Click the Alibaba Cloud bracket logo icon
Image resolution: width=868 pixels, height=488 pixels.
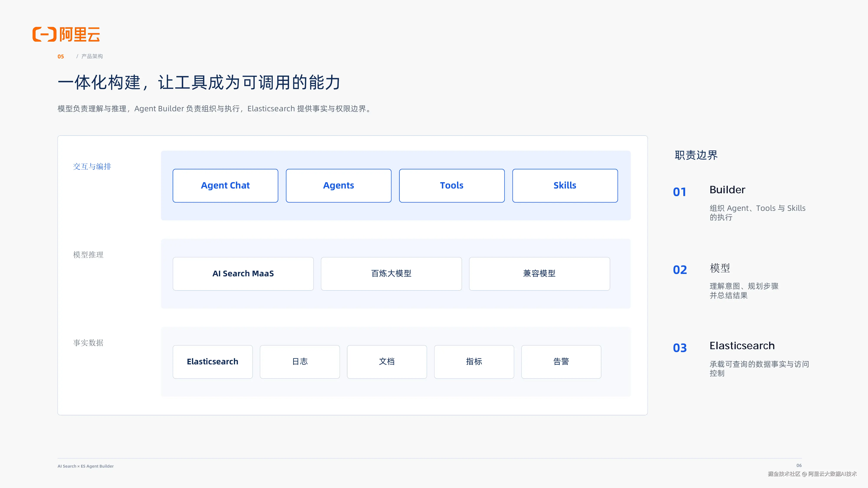tap(44, 34)
